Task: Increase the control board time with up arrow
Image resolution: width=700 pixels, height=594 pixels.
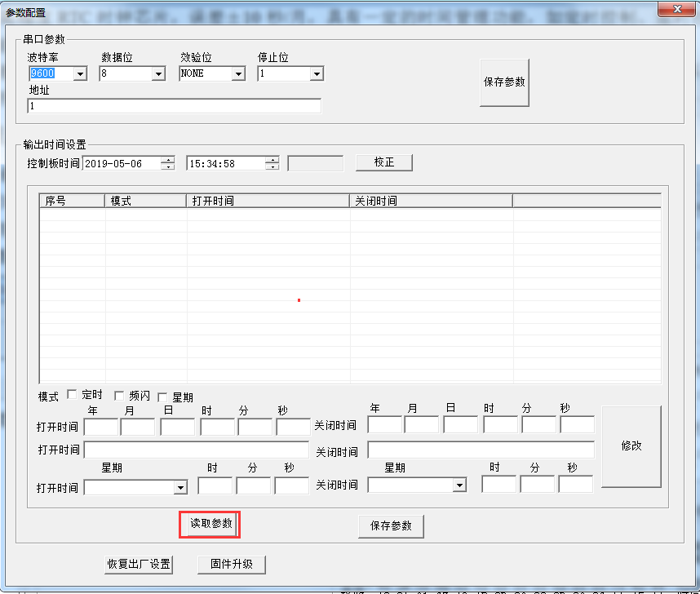Action: pyautogui.click(x=272, y=160)
